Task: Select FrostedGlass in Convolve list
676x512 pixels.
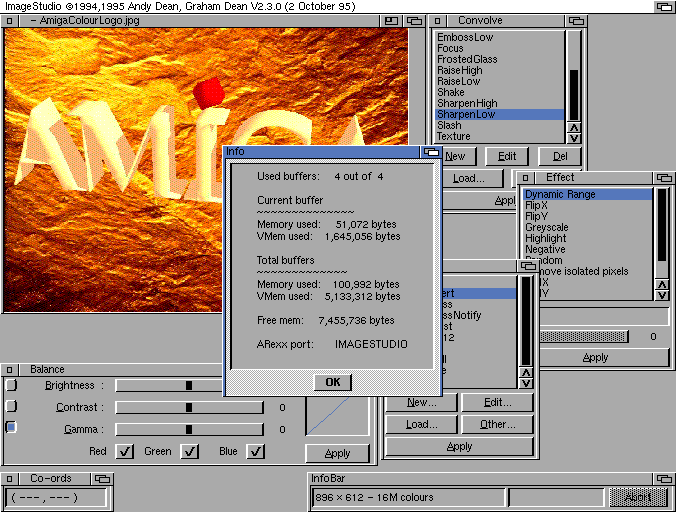Action: coord(499,59)
